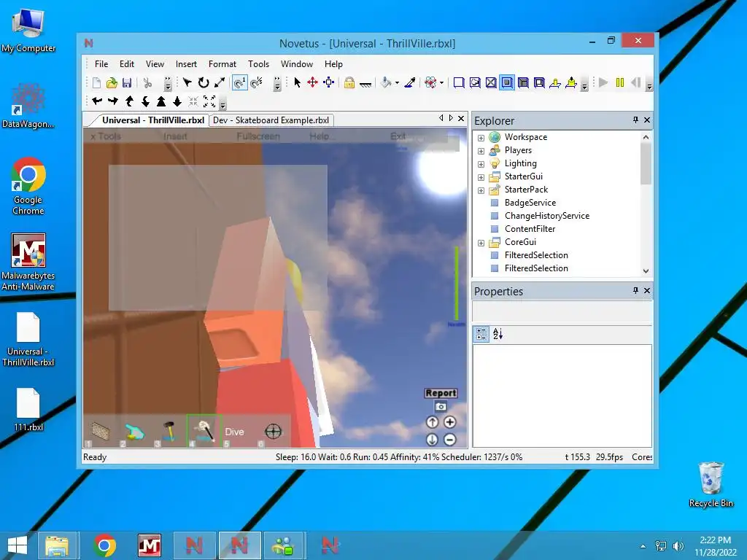The height and width of the screenshot is (560, 747).
Task: Tilt camera up with double-triangle arrow
Action: point(161,101)
